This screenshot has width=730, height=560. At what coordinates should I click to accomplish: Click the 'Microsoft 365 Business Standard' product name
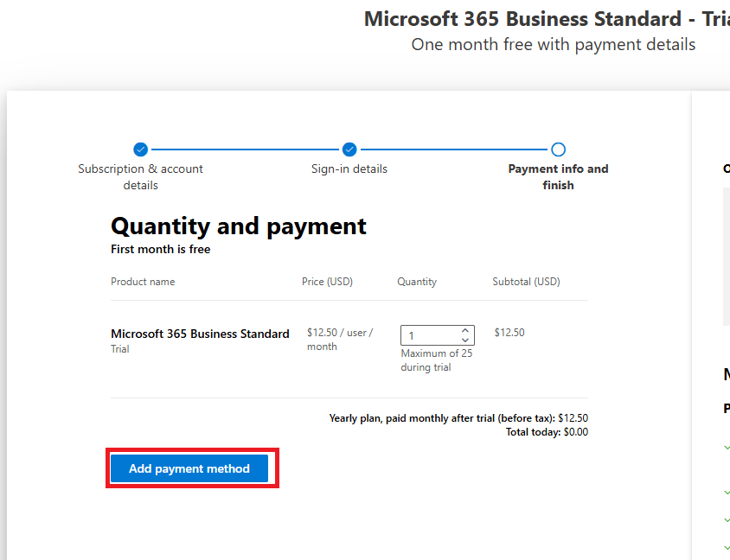point(200,334)
